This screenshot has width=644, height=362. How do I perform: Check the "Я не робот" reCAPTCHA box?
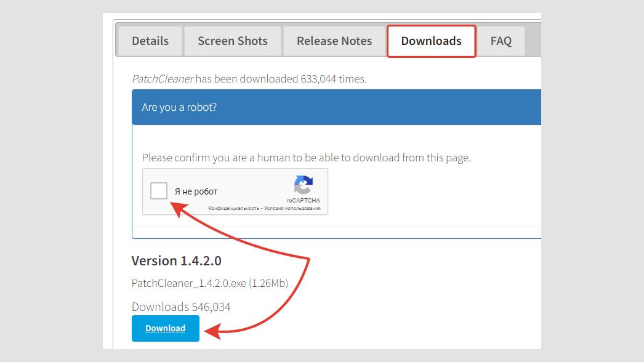pos(158,191)
